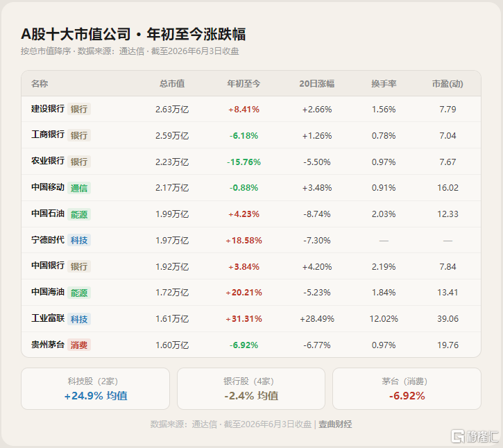Select the 建设银行 row name
Screen dimensions: 503x448
click(48, 109)
